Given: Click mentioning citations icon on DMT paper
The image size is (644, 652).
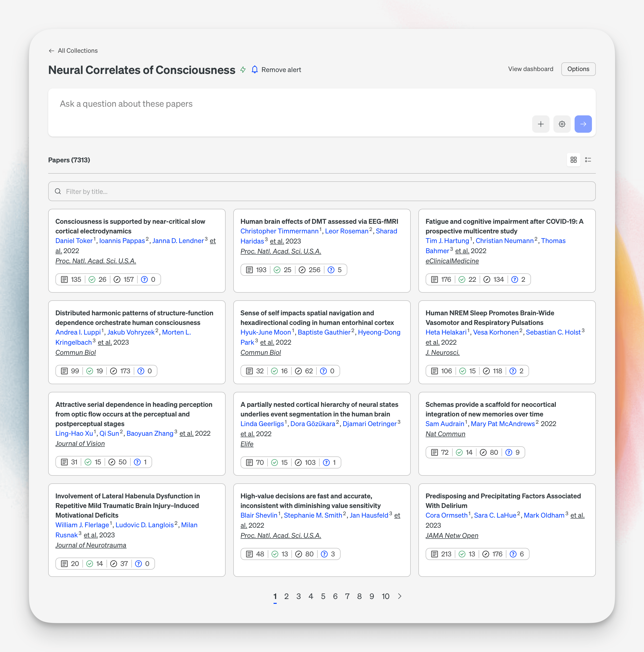Looking at the screenshot, I should click(x=302, y=270).
